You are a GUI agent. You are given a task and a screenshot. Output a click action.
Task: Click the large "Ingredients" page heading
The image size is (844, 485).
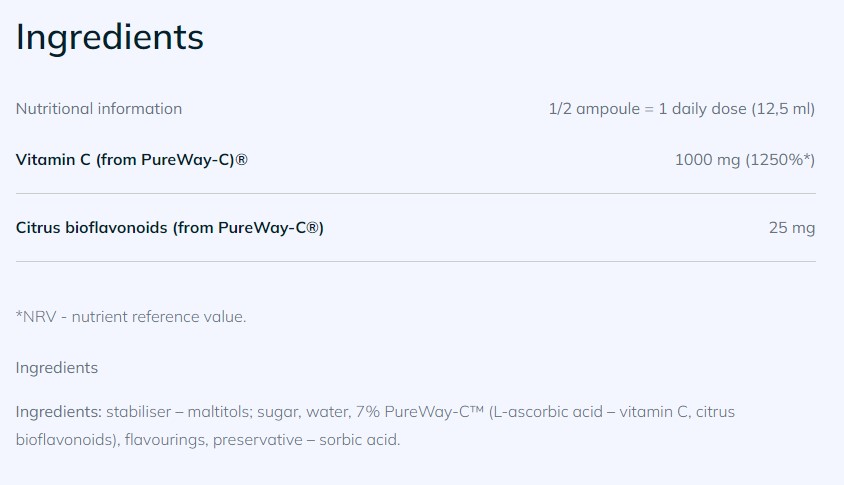110,38
